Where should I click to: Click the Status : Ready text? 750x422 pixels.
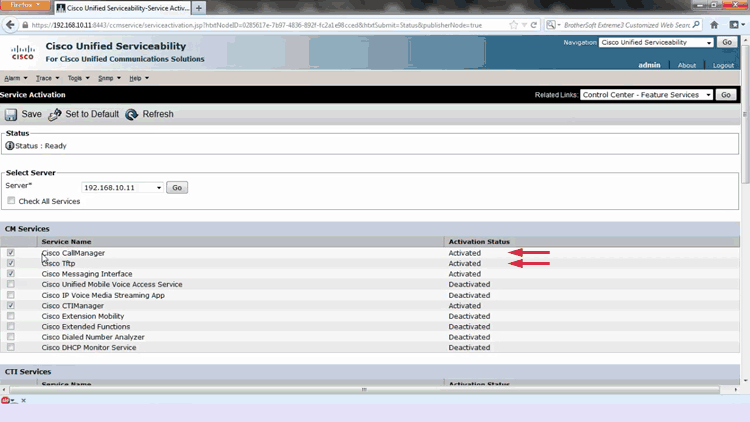click(41, 146)
